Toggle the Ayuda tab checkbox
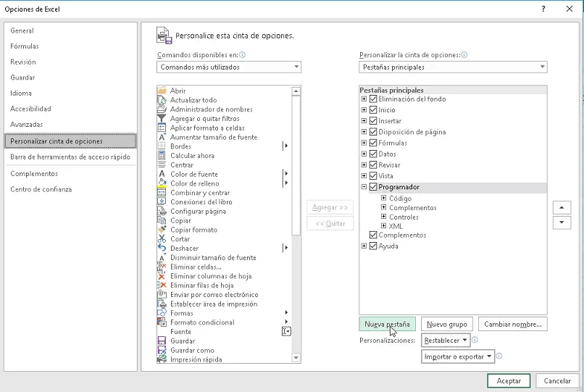The width and height of the screenshot is (584, 392). point(373,246)
